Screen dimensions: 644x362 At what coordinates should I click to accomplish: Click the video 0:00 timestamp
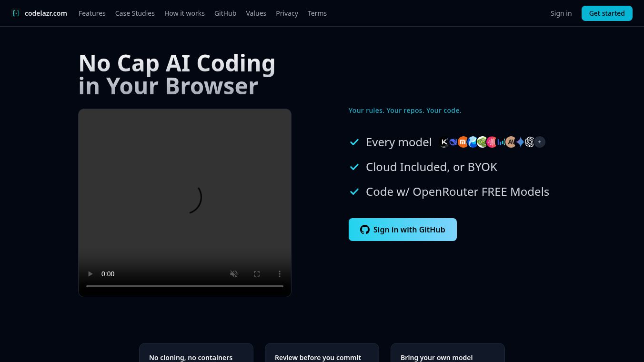[108, 274]
